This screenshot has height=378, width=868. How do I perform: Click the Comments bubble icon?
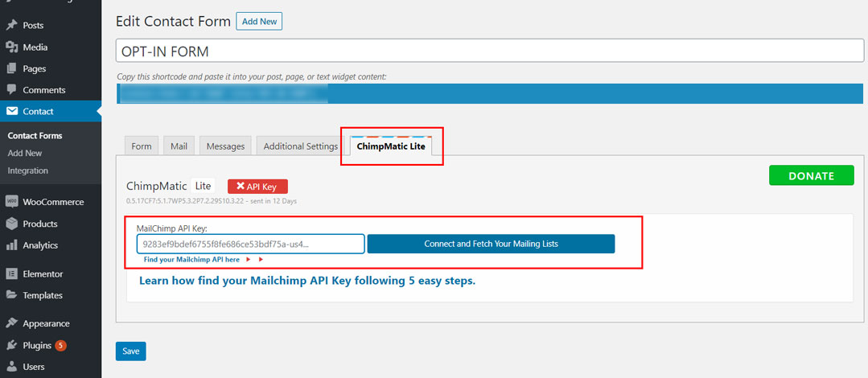(x=11, y=89)
